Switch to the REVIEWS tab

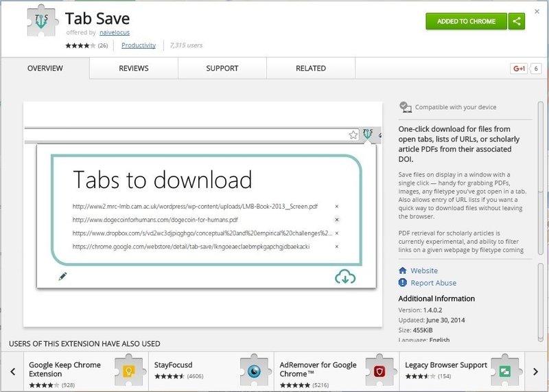[x=134, y=69]
